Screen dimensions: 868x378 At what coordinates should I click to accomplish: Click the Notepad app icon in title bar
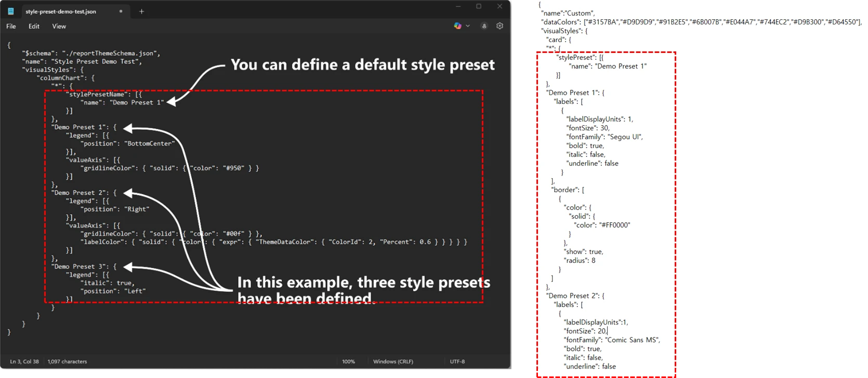coord(11,11)
